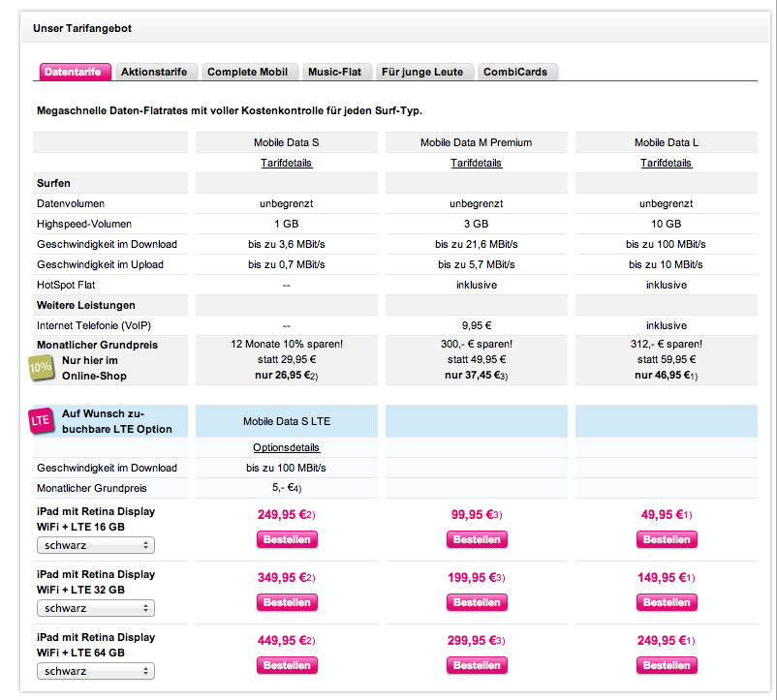Open the Für junge Leute tab
777x700 pixels.
coord(423,72)
